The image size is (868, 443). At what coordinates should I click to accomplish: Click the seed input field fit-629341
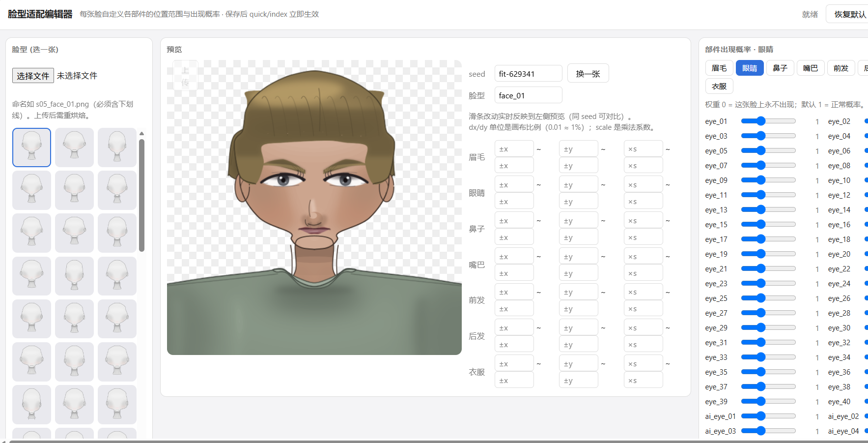click(x=528, y=74)
